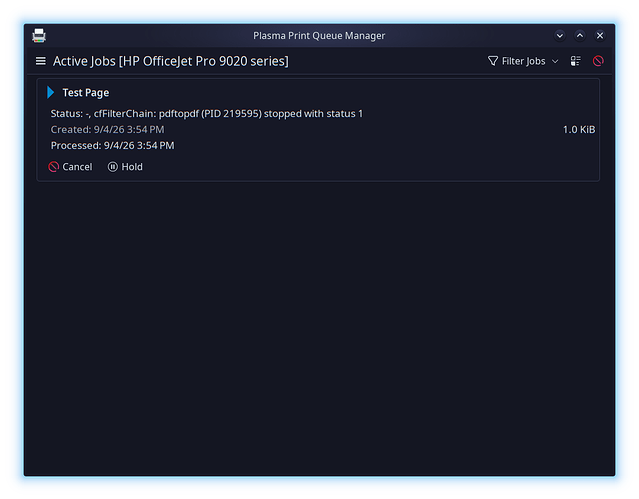Screen dimensions: 639x499
Task: Click the printer icon in title bar
Action: click(39, 35)
